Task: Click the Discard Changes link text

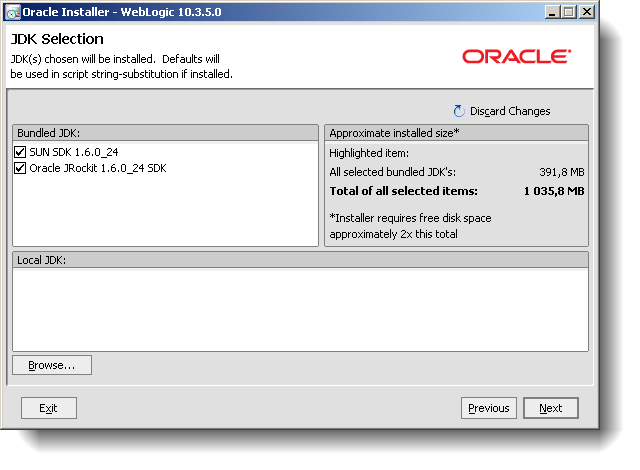Action: 510,111
